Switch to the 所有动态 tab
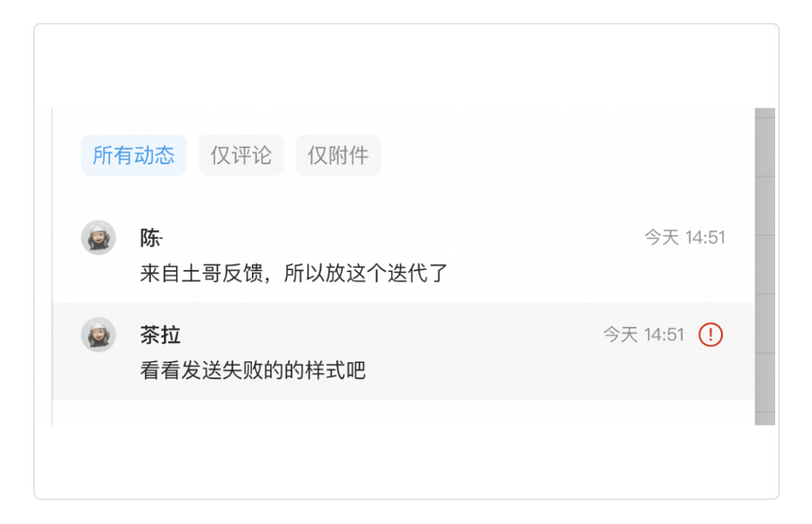 coord(134,156)
